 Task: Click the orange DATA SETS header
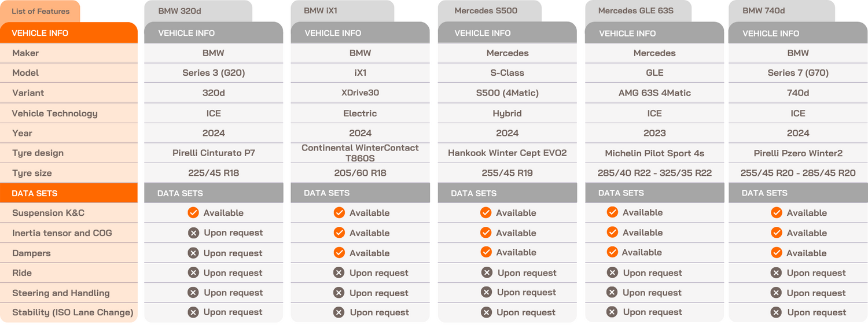coord(68,193)
